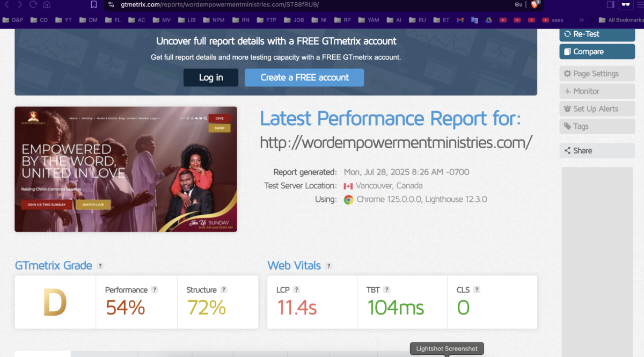This screenshot has height=357, width=644.
Task: Open site settings icon in address bar
Action: [x=111, y=4]
